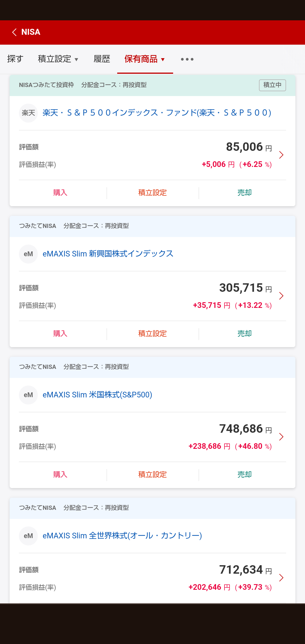The height and width of the screenshot is (644, 305).
Task: Switch to the 探す tab
Action: [x=15, y=59]
